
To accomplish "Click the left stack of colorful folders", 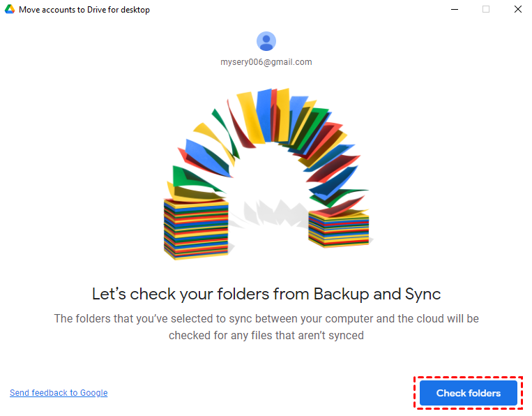I will pyautogui.click(x=196, y=228).
